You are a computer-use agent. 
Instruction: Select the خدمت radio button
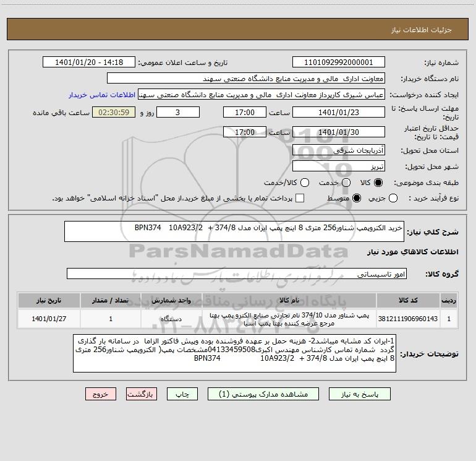coord(346,183)
